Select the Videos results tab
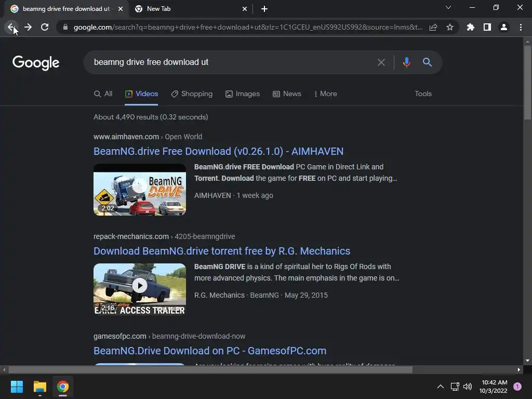Viewport: 532px width, 399px height. pyautogui.click(x=141, y=94)
